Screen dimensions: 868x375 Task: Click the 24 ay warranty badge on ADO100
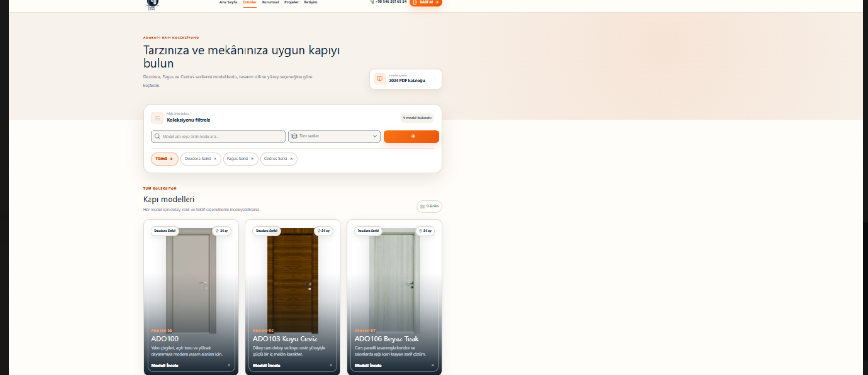(x=222, y=231)
